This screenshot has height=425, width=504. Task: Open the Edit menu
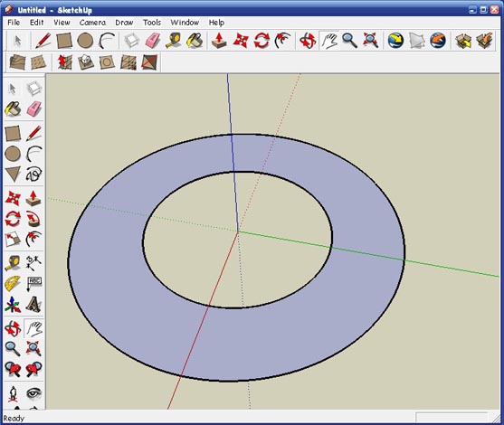36,23
